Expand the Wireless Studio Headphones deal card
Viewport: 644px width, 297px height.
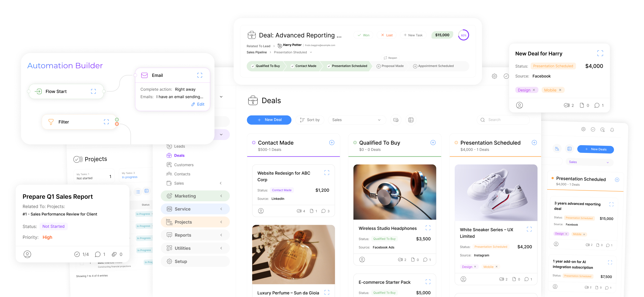(x=428, y=228)
